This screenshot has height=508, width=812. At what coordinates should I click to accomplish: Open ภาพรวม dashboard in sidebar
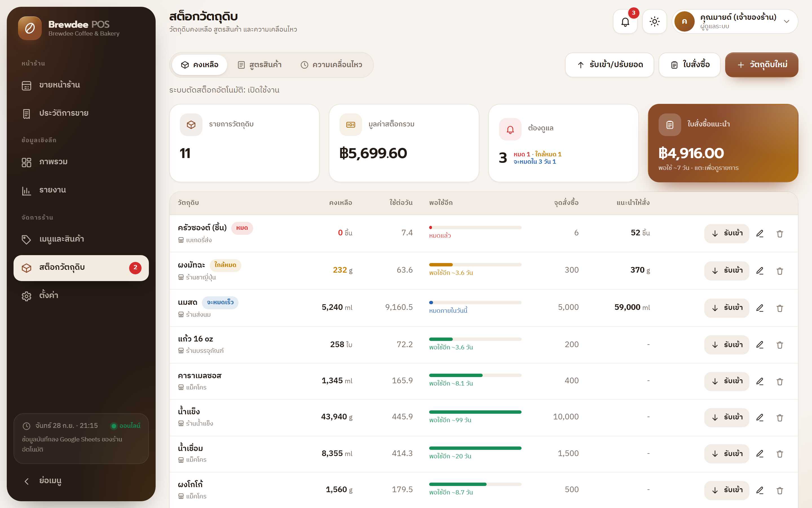[81, 162]
